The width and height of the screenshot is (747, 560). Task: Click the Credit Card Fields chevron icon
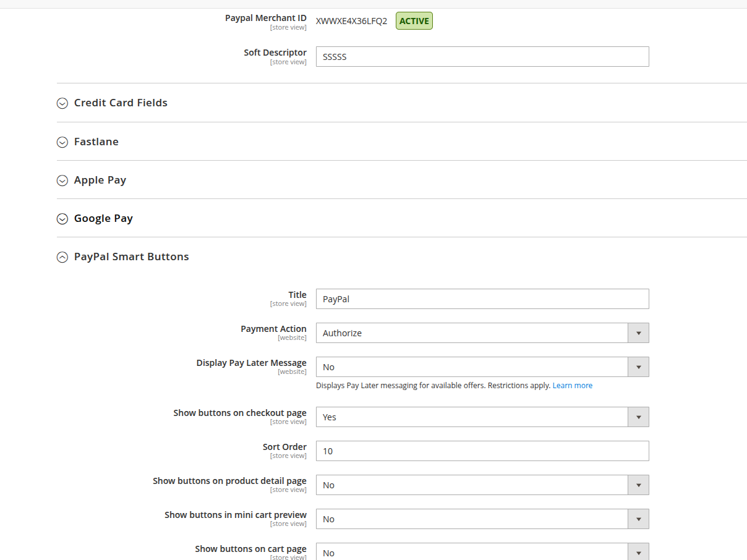(62, 103)
